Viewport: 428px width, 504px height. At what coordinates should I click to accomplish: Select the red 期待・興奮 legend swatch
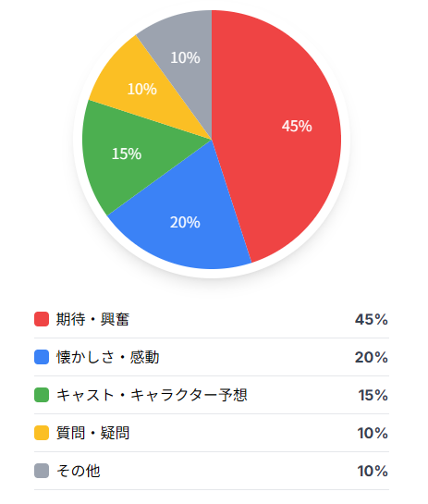click(42, 319)
